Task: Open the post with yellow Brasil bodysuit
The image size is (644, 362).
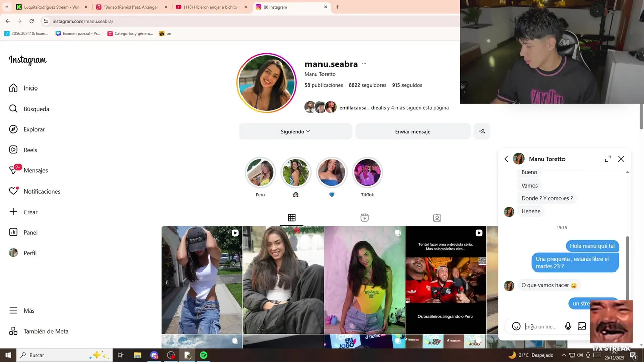Action: coord(364,280)
